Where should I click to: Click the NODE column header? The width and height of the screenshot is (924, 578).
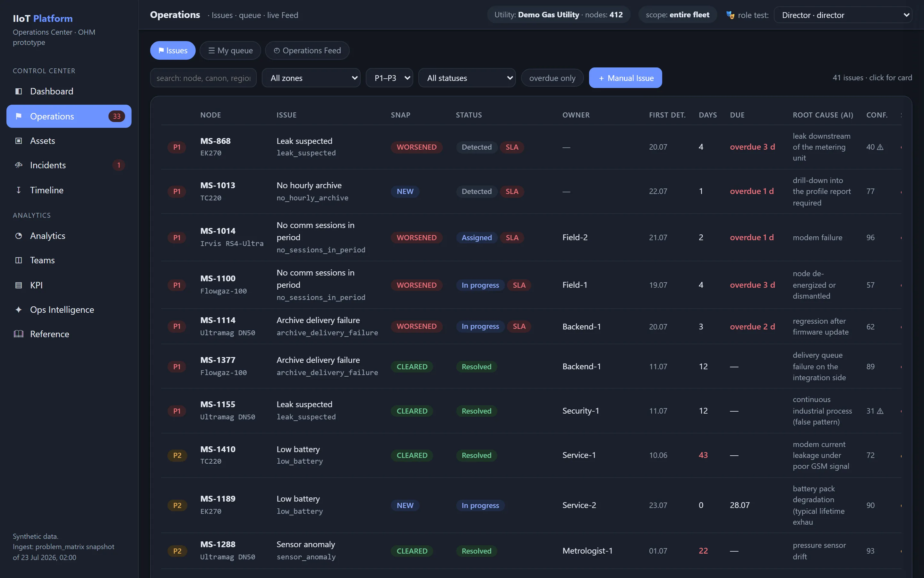211,115
